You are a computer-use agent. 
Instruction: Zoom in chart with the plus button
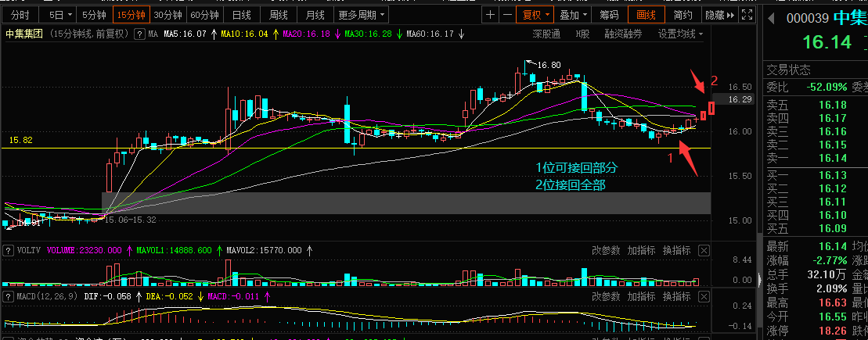coord(490,15)
